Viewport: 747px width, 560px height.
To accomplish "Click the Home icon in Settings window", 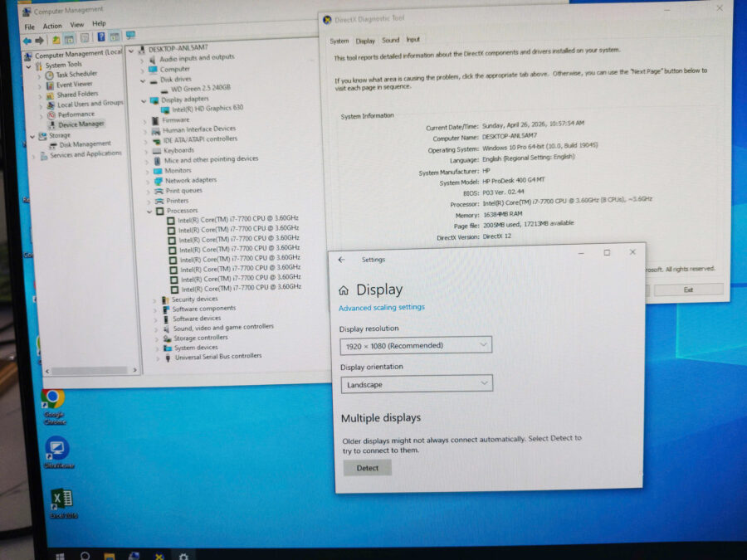I will [344, 290].
